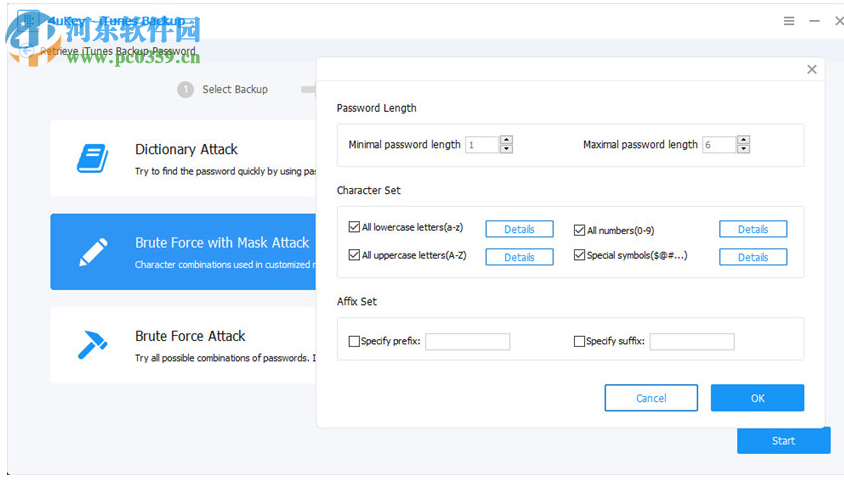Viewport: 844px width, 480px height.
Task: Toggle All uppercase letters(A-Z) checkbox
Action: [354, 255]
